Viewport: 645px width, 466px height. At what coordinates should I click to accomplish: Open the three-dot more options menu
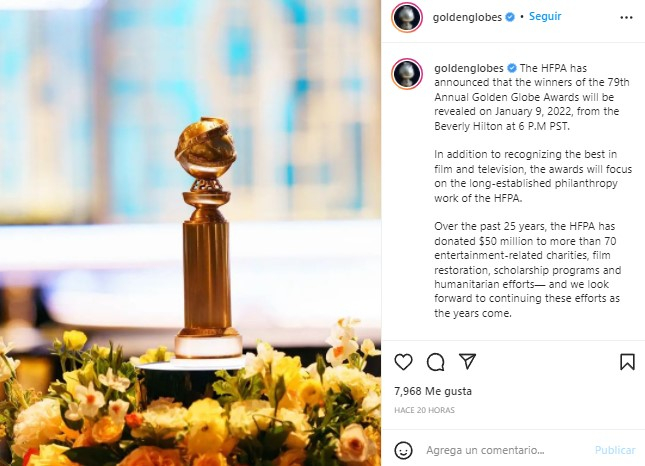(626, 18)
